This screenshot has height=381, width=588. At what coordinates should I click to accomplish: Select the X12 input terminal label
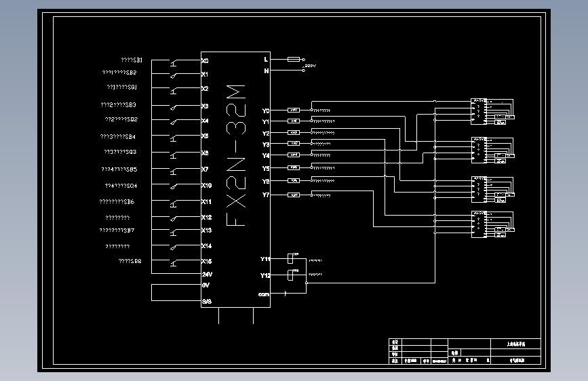click(207, 217)
